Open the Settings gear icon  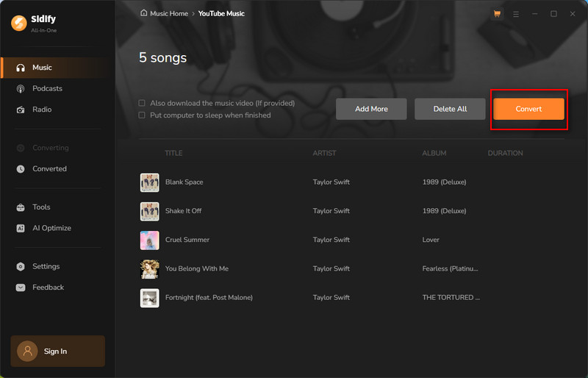point(21,266)
